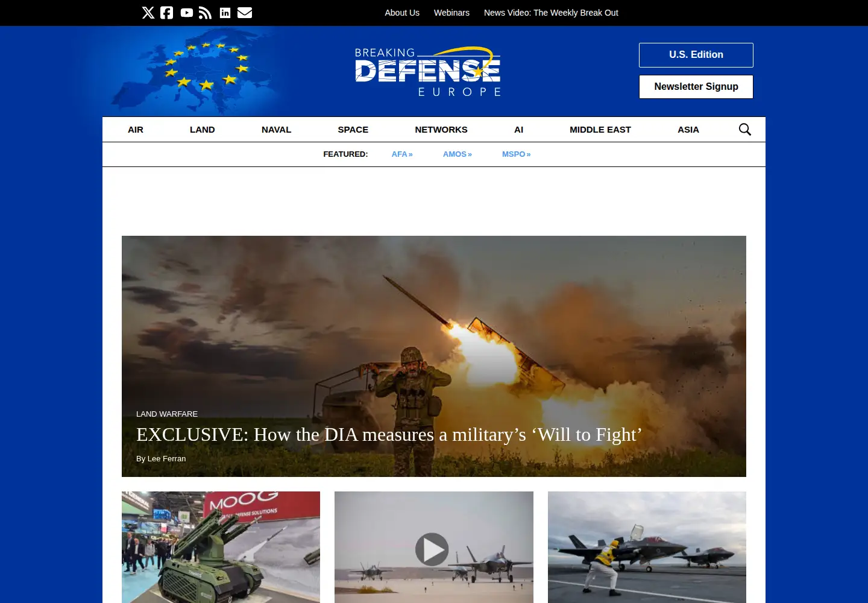Open the Webinars link

(451, 13)
